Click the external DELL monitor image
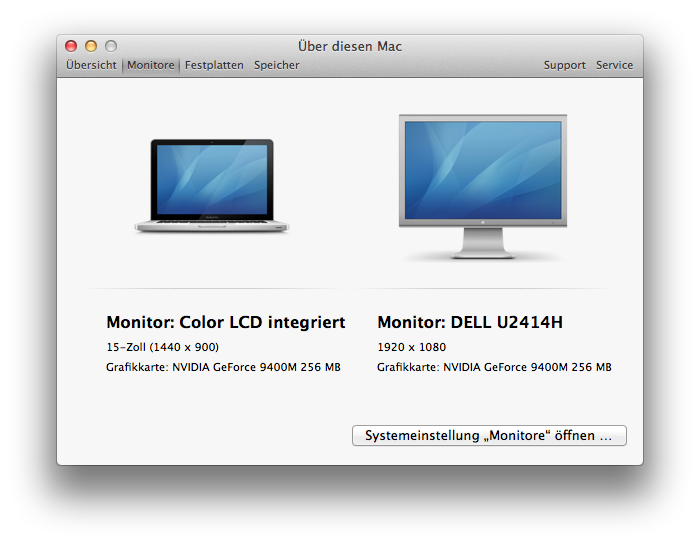The width and height of the screenshot is (700, 544). (483, 187)
